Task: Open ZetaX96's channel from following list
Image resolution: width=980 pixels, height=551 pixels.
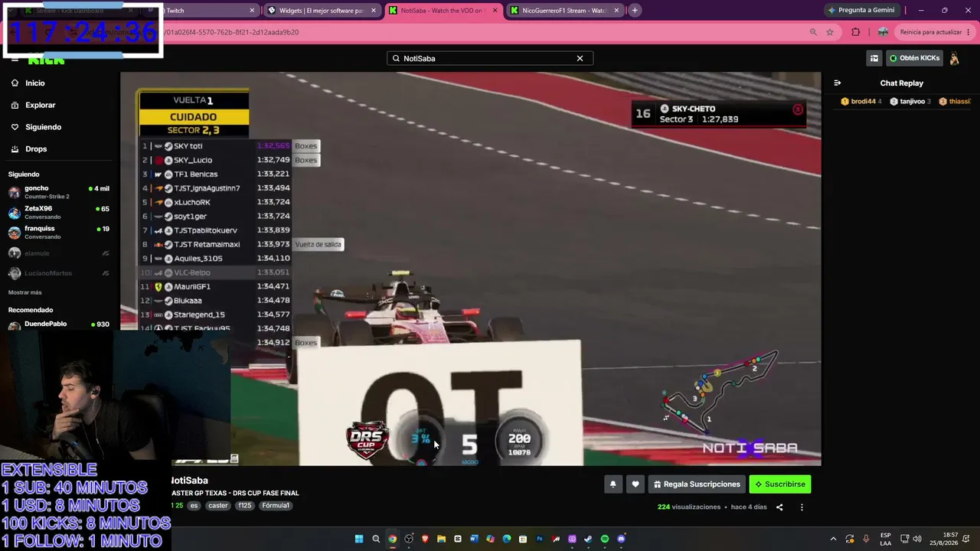Action: coord(58,212)
